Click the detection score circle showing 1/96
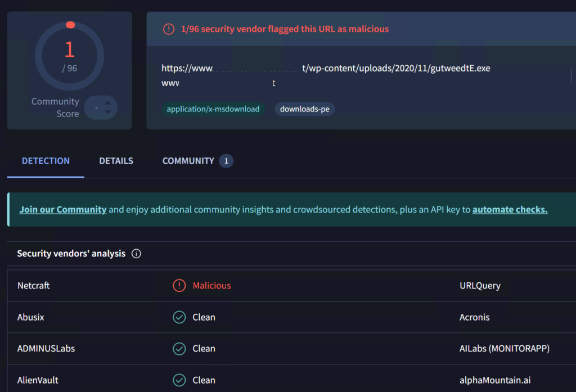Image resolution: width=576 pixels, height=392 pixels. 69,56
